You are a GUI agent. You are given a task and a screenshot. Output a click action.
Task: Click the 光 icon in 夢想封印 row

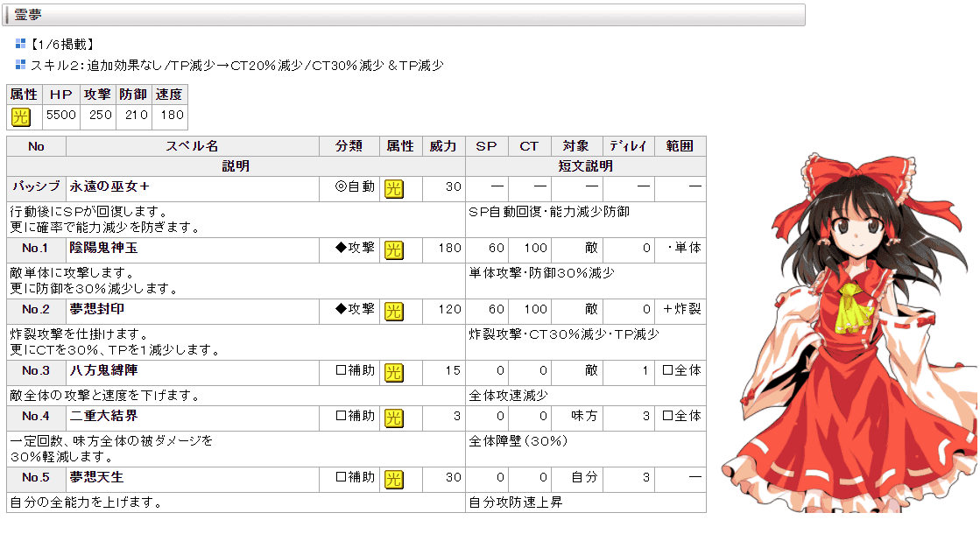coord(394,311)
